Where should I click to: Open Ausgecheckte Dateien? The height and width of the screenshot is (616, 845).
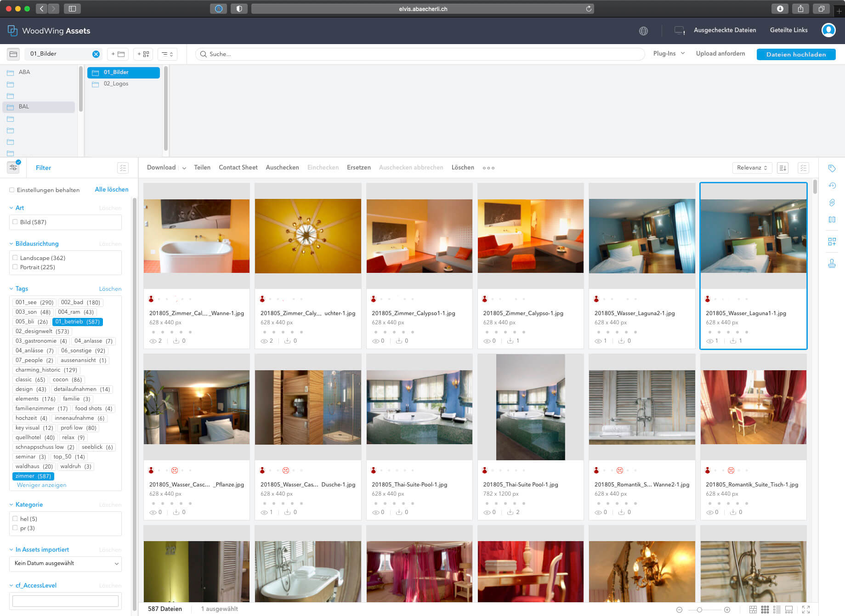725,30
